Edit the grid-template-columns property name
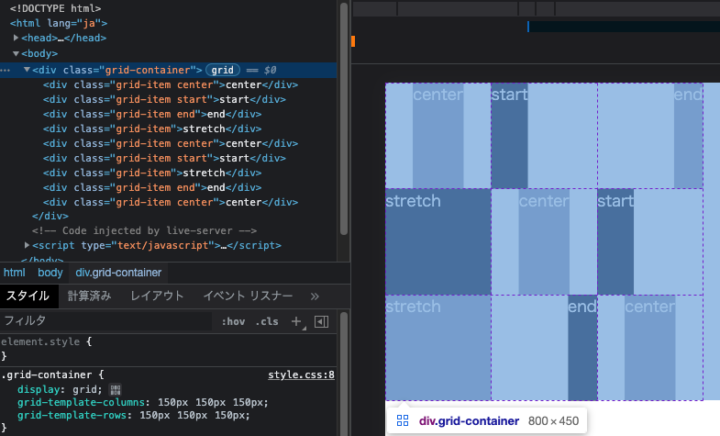Image resolution: width=720 pixels, height=436 pixels. point(81,402)
